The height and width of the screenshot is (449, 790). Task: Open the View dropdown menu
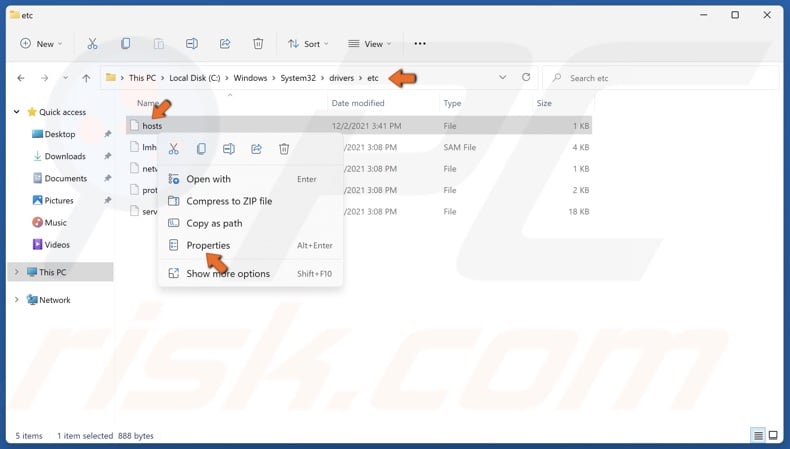tap(370, 44)
